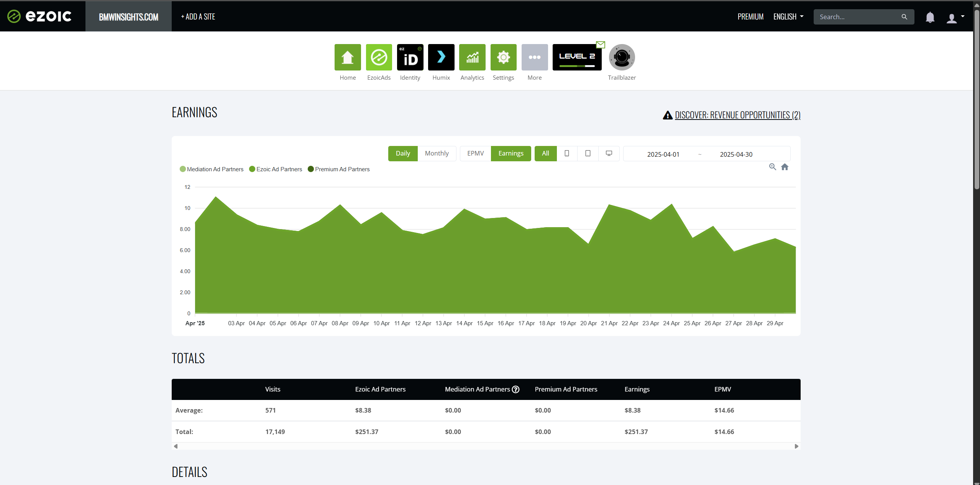Toggle Mediation Ad Partners legend series
The height and width of the screenshot is (485, 980).
[212, 169]
